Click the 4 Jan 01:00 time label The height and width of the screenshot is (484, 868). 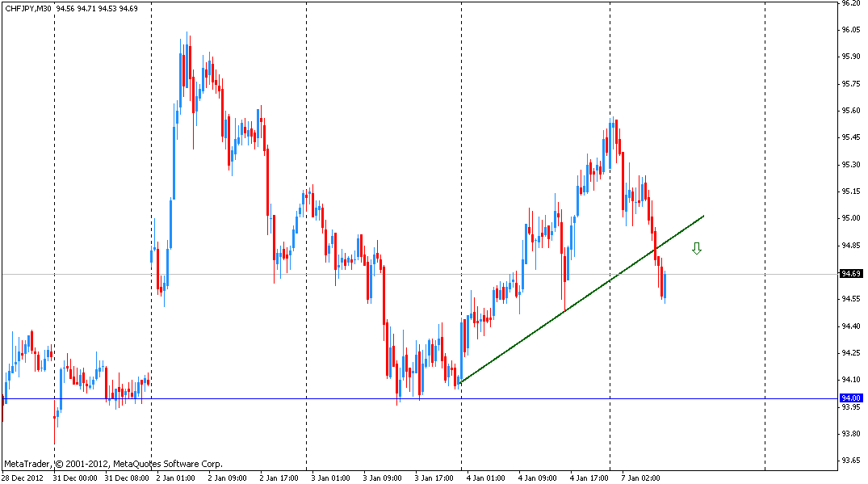[x=486, y=478]
